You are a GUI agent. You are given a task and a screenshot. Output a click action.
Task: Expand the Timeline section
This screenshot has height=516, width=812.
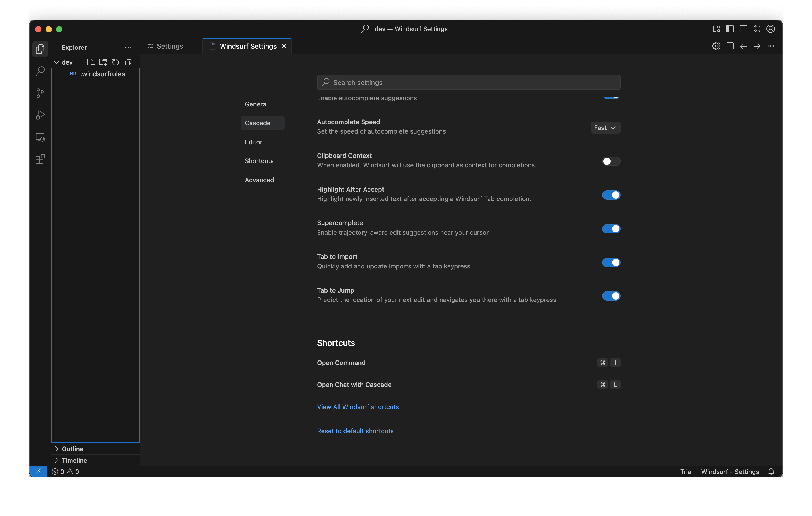click(74, 460)
